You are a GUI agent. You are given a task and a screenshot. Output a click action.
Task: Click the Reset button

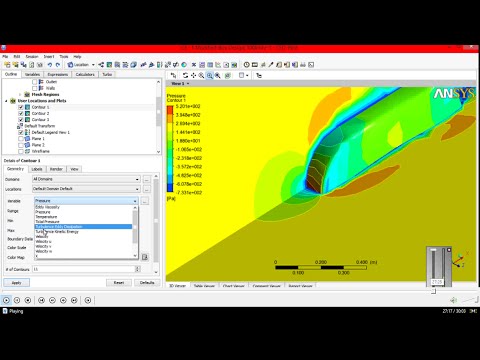pos(119,283)
